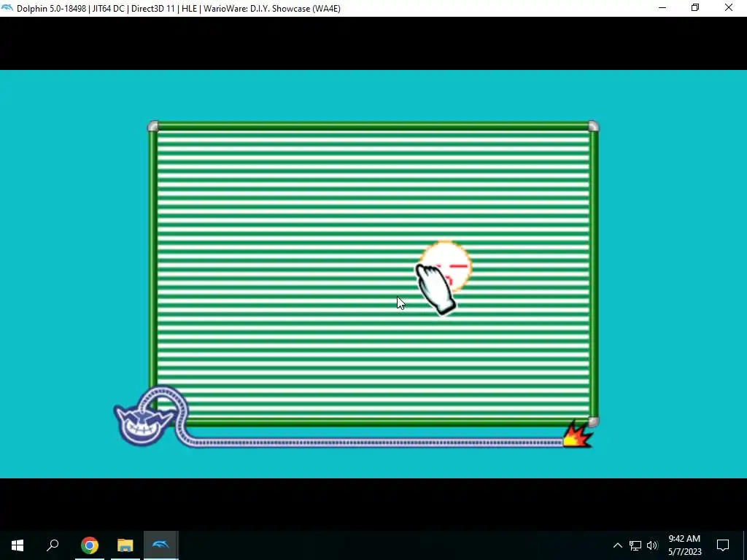This screenshot has width=747, height=560.
Task: Open File Explorer from taskbar
Action: click(125, 545)
